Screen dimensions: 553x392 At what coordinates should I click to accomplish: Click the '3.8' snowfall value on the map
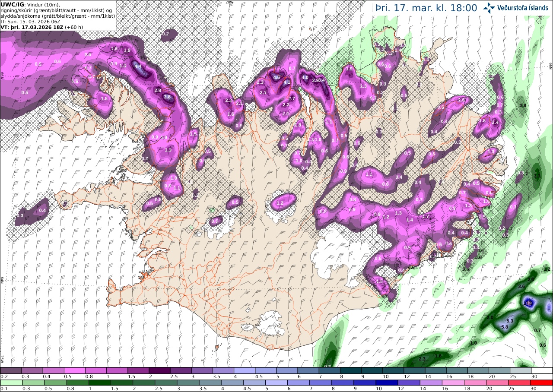coord(168,97)
